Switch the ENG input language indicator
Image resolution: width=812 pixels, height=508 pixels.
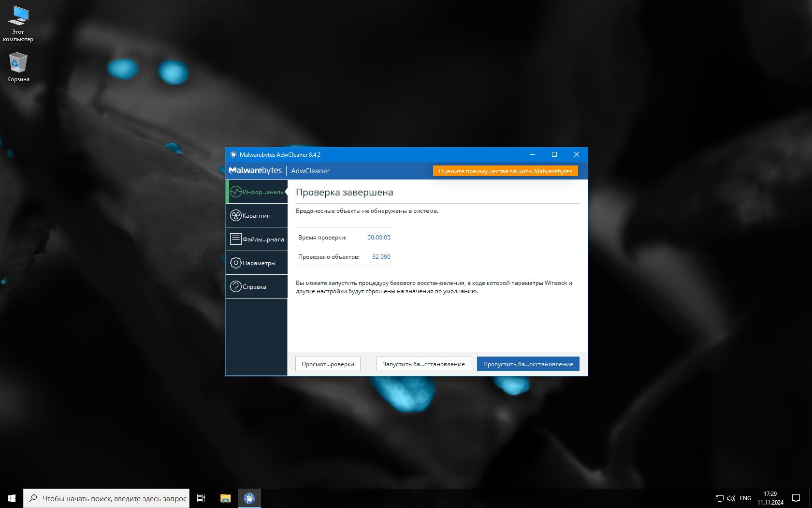(745, 498)
